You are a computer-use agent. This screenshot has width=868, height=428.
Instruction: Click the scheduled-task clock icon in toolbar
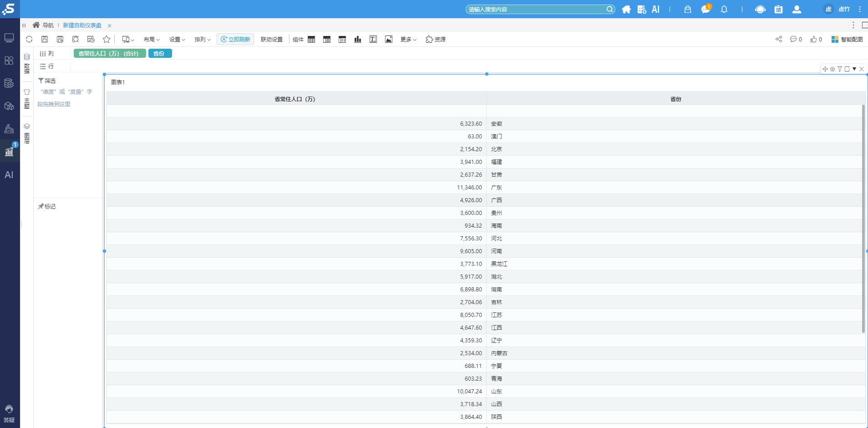coord(91,39)
